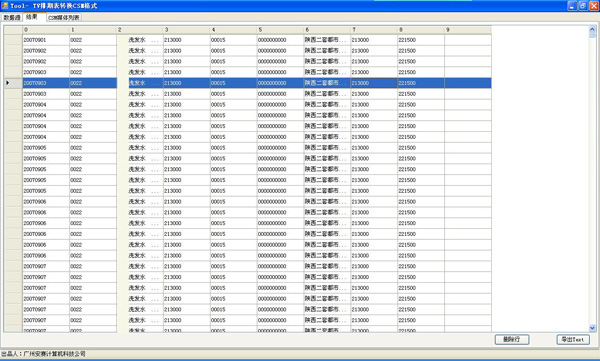The image size is (600, 361).
Task: Select column header 7
Action: 374,30
